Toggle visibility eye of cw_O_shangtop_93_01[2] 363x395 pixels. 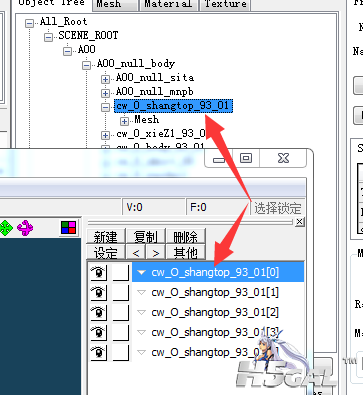[x=98, y=312]
